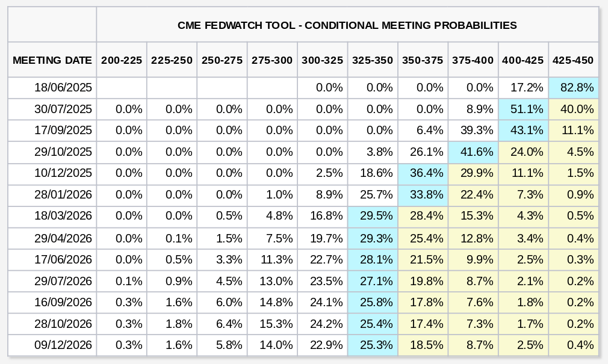Screen dimensions: 608x364
Task: Select the 275-300 column header
Action: (x=272, y=60)
